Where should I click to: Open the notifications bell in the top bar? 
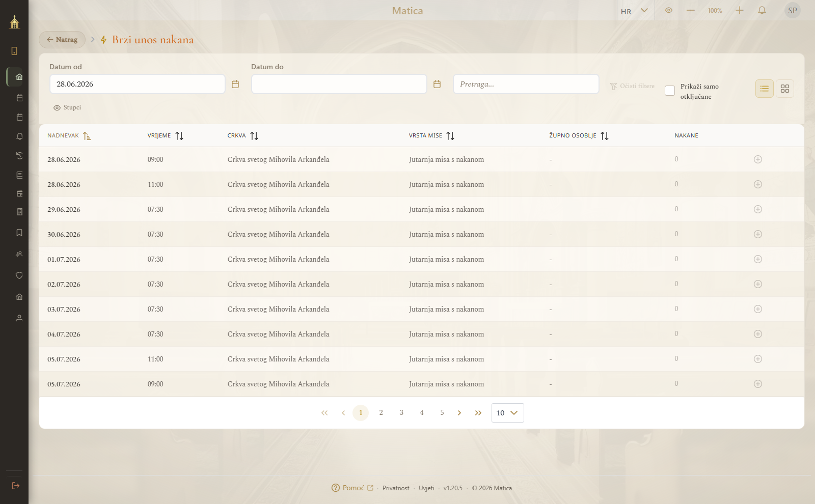pos(762,11)
